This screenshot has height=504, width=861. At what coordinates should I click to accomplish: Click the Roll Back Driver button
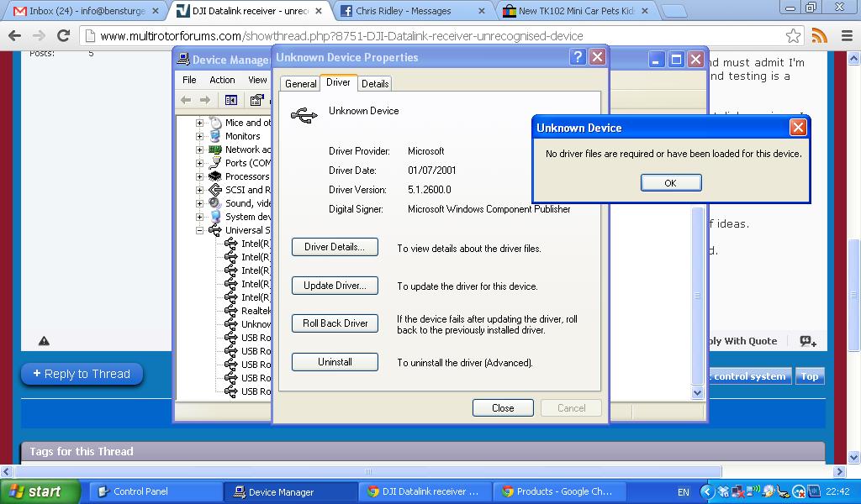click(x=335, y=323)
